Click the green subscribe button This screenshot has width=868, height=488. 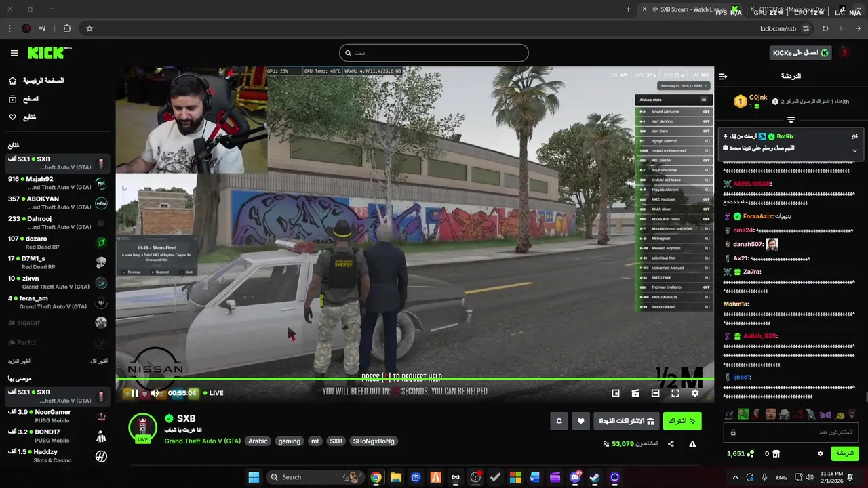[682, 422]
